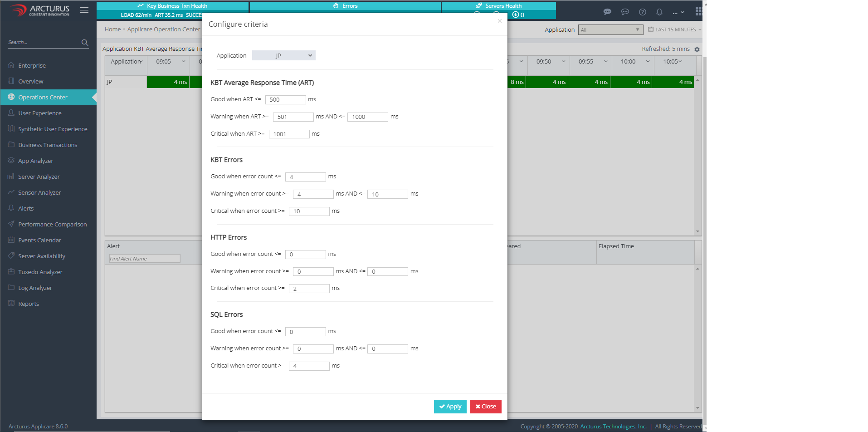Click the solid chat bubble icon

(607, 12)
